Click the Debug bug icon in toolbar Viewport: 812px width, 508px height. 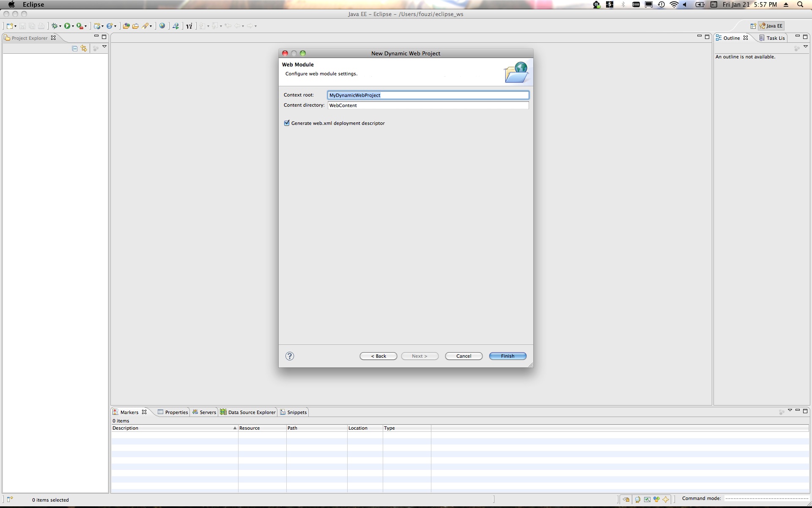pos(54,26)
